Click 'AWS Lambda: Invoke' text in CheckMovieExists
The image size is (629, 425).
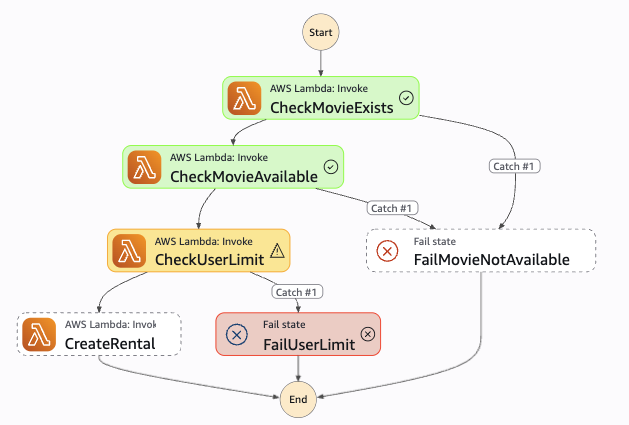coord(319,88)
